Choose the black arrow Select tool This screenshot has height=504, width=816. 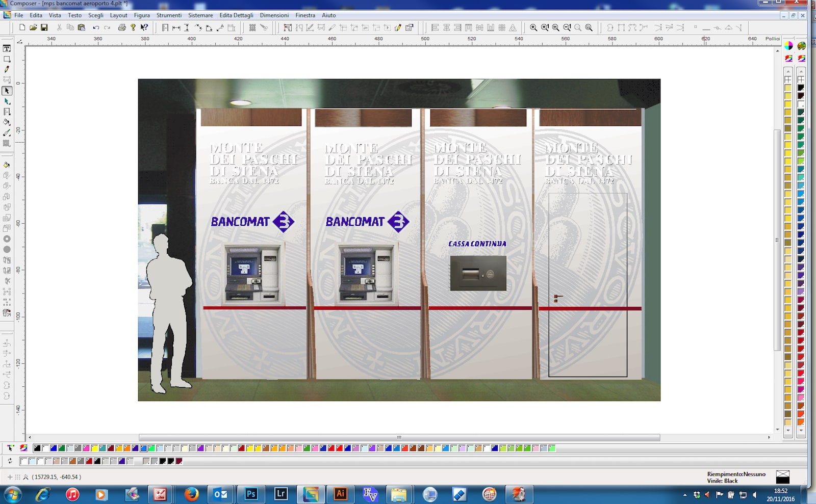point(7,91)
